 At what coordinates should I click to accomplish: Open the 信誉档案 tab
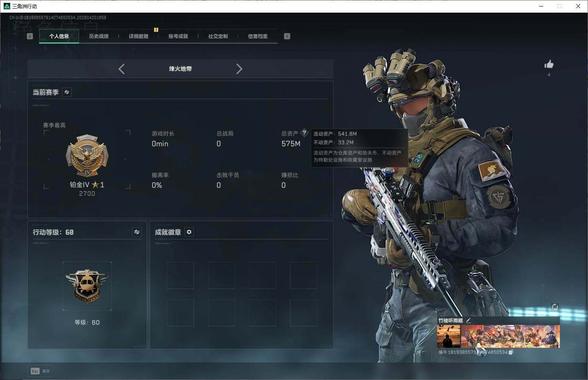[258, 36]
